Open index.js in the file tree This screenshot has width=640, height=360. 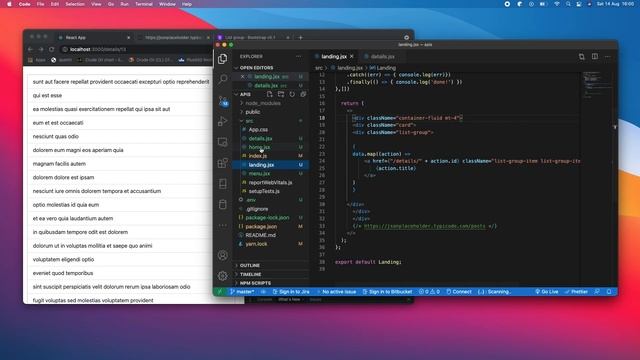click(x=258, y=156)
